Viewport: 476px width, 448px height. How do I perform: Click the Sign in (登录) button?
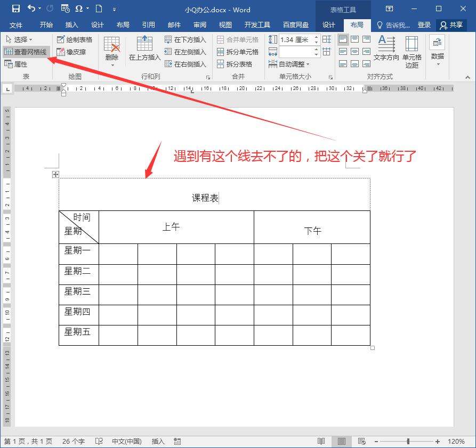424,25
